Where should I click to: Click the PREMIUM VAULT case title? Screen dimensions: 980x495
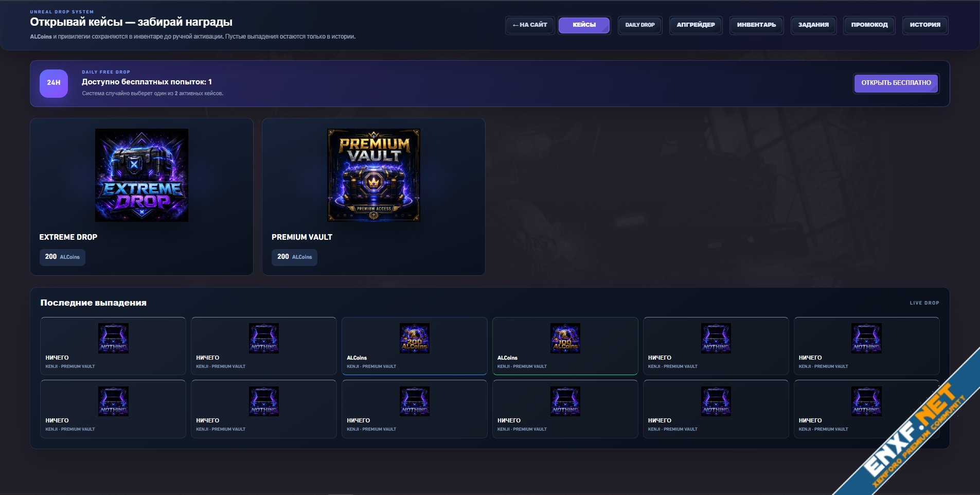(302, 237)
